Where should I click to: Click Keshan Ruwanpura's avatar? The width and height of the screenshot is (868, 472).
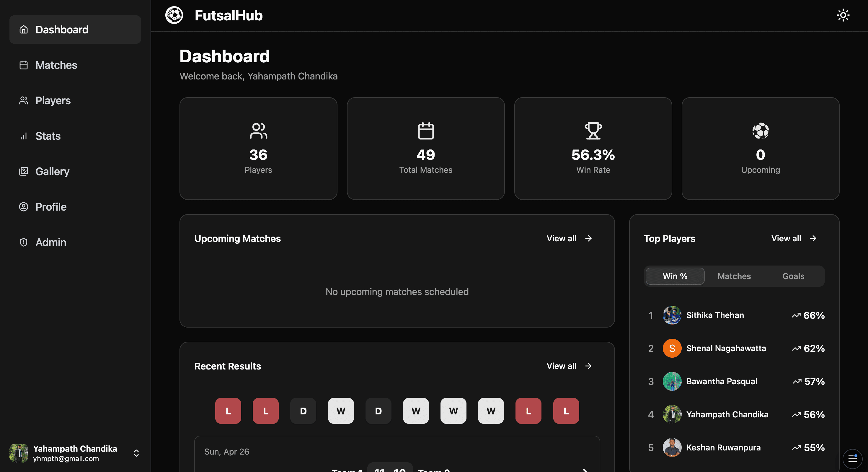tap(672, 447)
